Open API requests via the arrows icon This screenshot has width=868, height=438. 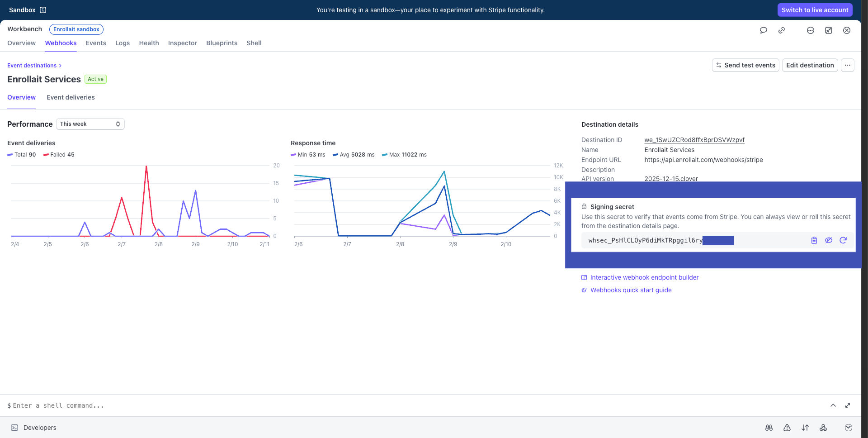tap(805, 428)
